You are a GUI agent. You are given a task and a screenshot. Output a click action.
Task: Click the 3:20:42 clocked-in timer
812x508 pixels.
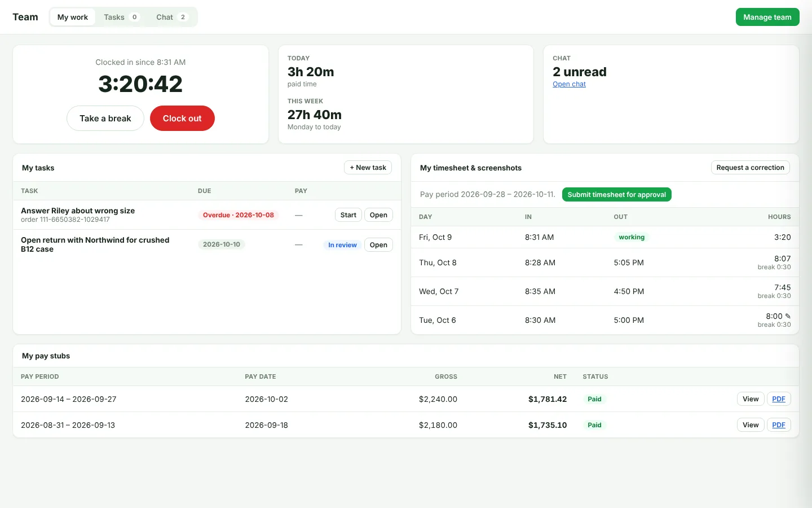[140, 84]
